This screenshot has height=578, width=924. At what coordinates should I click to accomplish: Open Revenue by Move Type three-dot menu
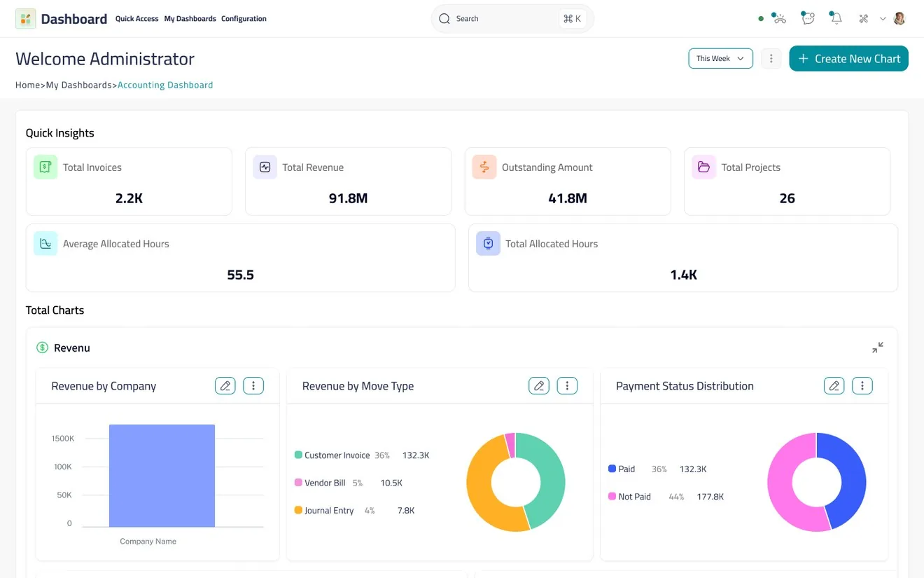point(567,385)
